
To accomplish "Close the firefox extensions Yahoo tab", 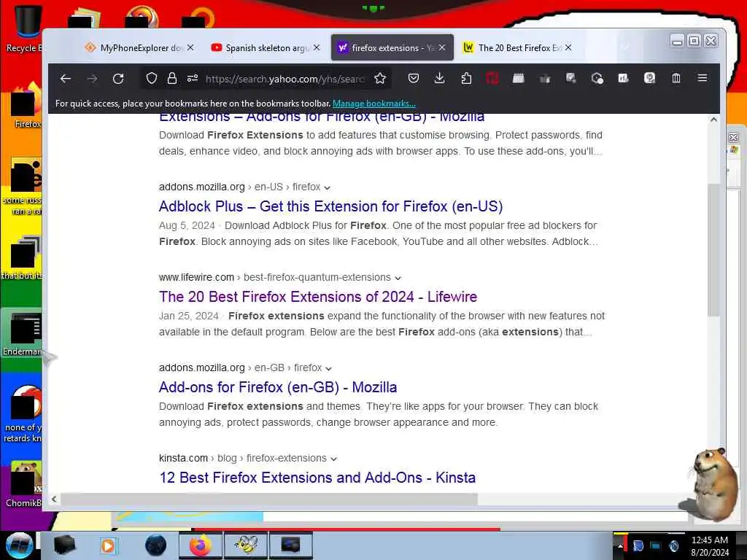I will pos(442,47).
